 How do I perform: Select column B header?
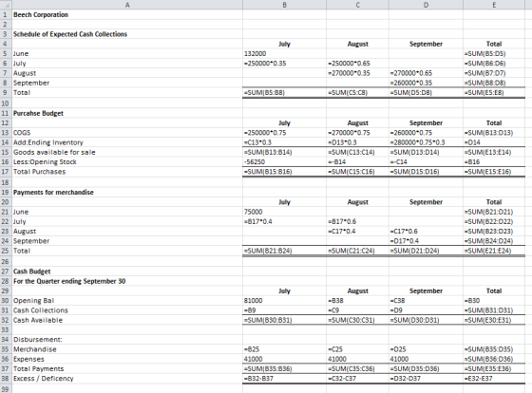[284, 5]
